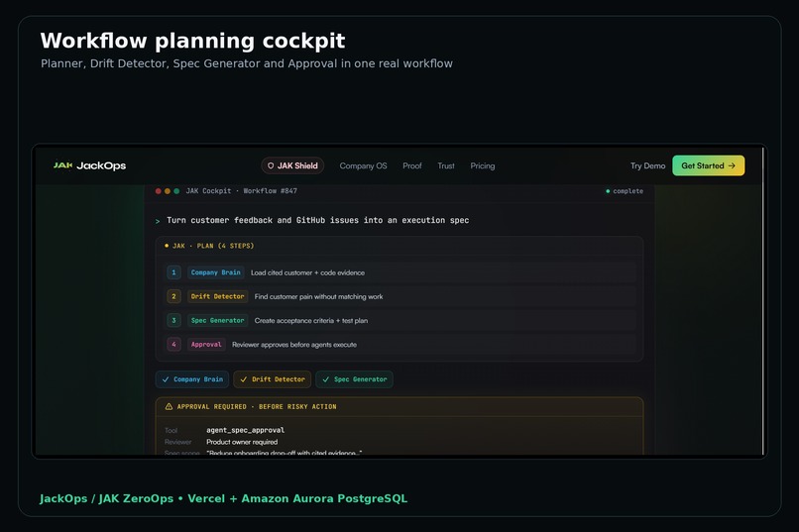The image size is (799, 532).
Task: Select 'Reviewer approves before agents execute'
Action: tap(294, 345)
